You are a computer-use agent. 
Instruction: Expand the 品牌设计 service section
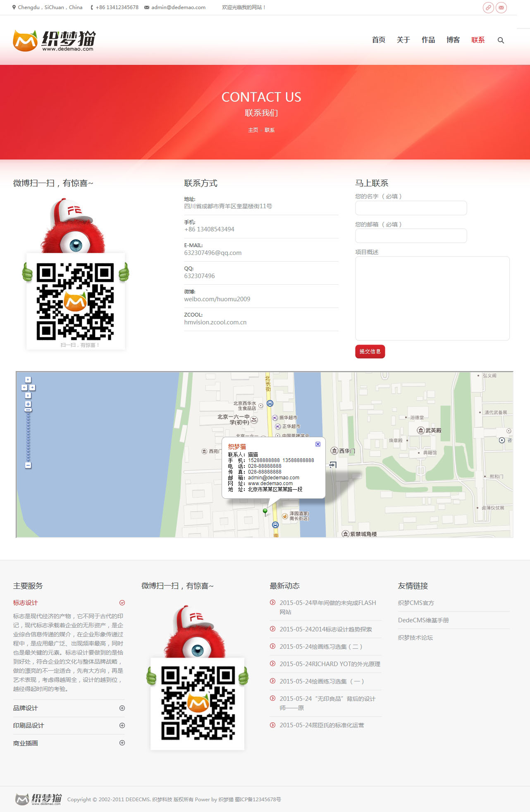122,708
